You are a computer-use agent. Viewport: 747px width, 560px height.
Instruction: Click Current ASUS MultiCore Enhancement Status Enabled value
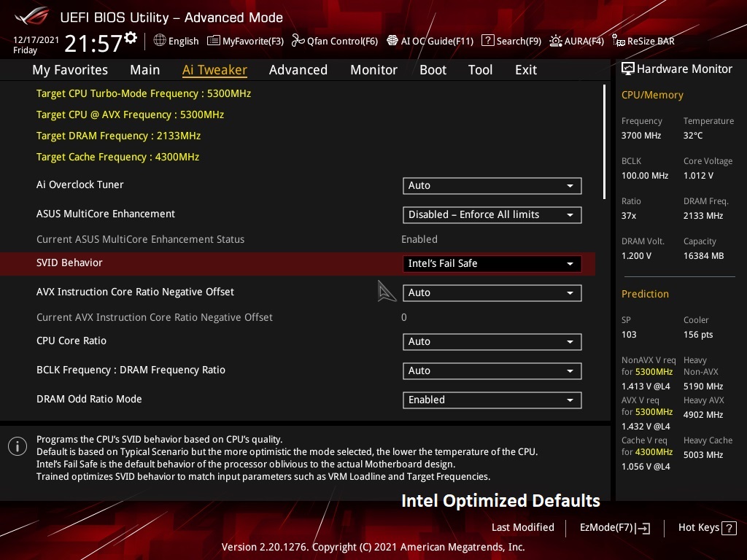tap(419, 239)
